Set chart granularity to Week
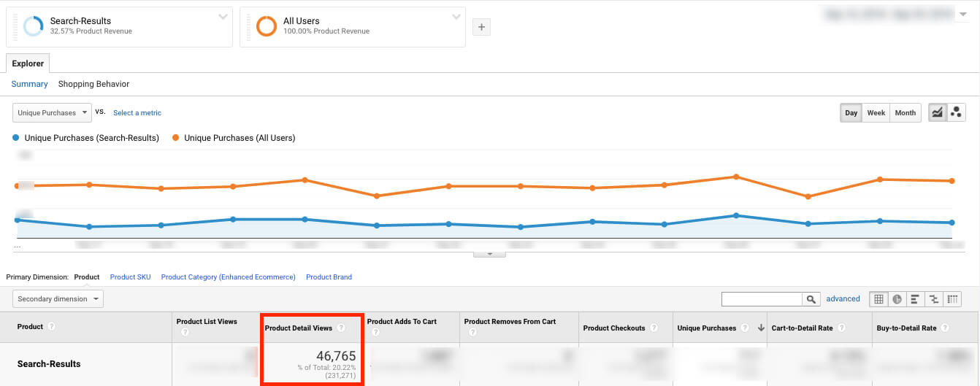The width and height of the screenshot is (980, 386). [876, 113]
